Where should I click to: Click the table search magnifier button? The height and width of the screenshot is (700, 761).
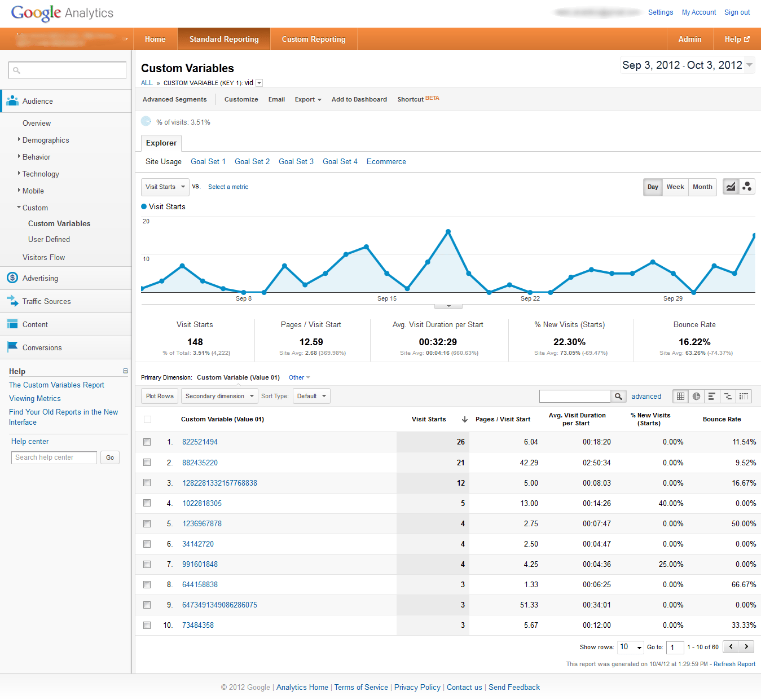click(x=619, y=396)
